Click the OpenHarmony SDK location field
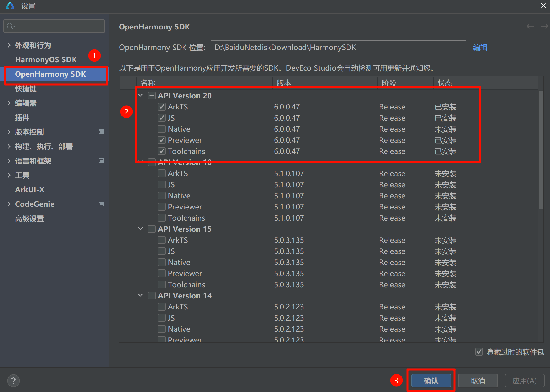Screen dimensions: 550x392 tap(338, 48)
